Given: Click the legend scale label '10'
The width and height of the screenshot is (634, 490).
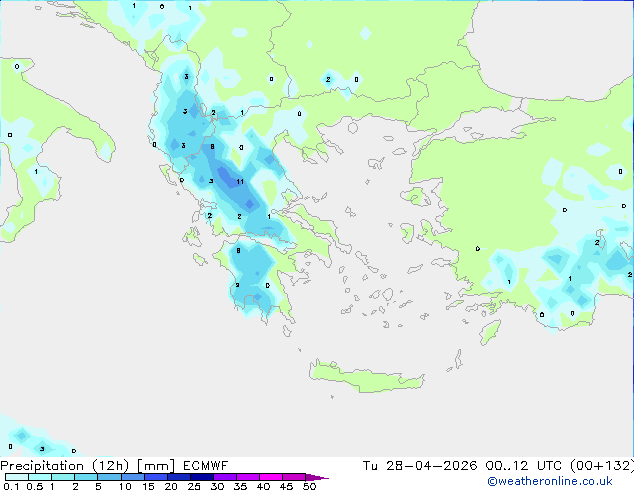Looking at the screenshot, I should 125,486.
